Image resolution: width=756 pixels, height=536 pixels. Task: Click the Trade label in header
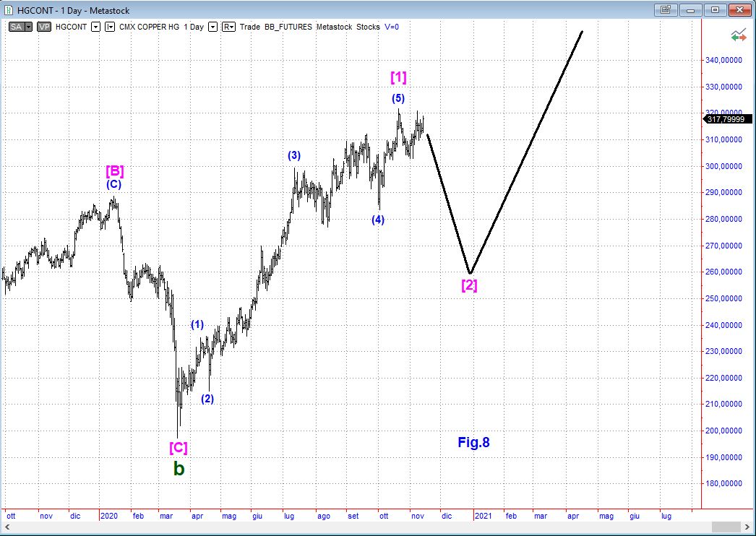coord(250,27)
